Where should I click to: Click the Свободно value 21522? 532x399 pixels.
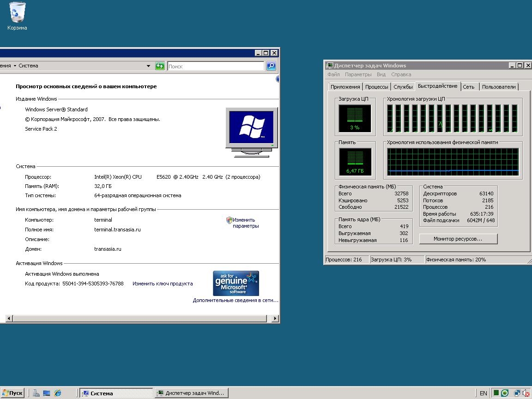(x=401, y=207)
